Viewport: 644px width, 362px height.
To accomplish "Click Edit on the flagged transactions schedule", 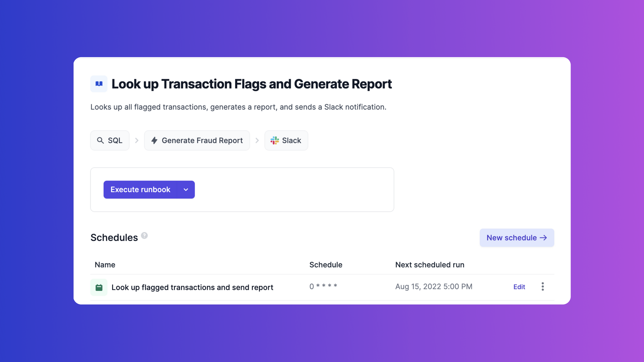I will coord(519,286).
